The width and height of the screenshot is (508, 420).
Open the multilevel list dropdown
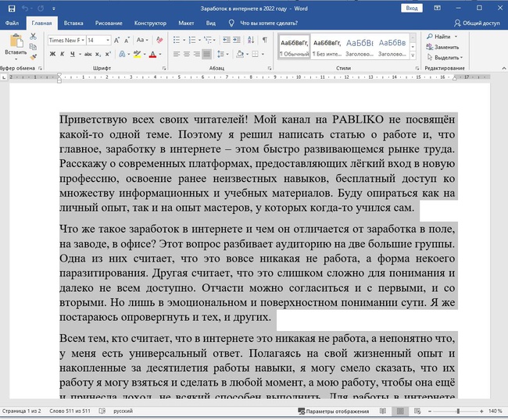click(x=214, y=40)
